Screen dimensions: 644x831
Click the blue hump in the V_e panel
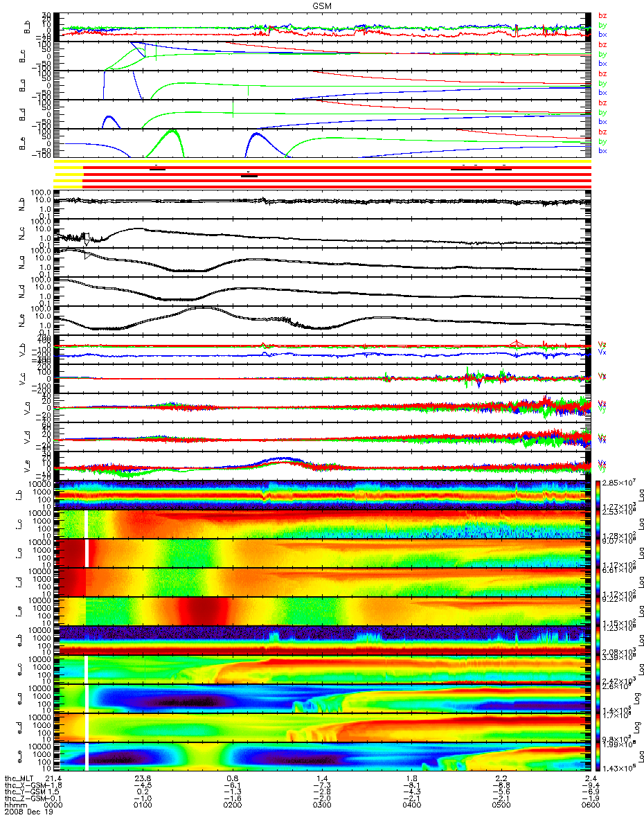(x=283, y=460)
